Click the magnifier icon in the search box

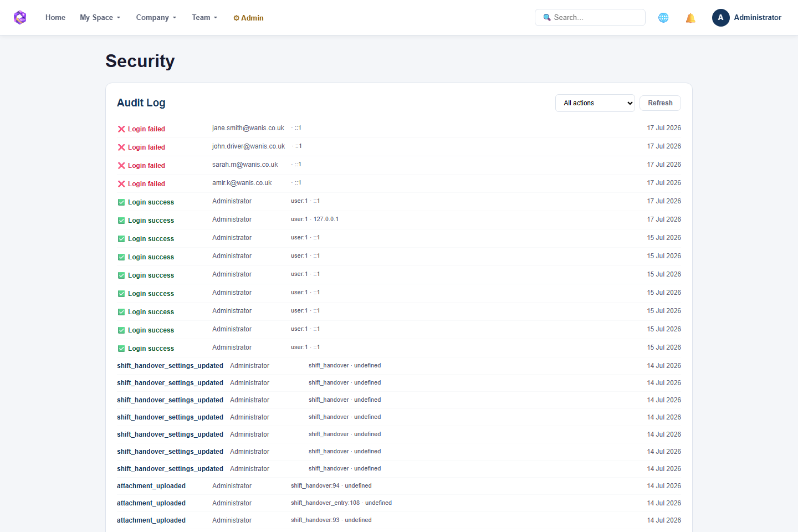pos(547,18)
